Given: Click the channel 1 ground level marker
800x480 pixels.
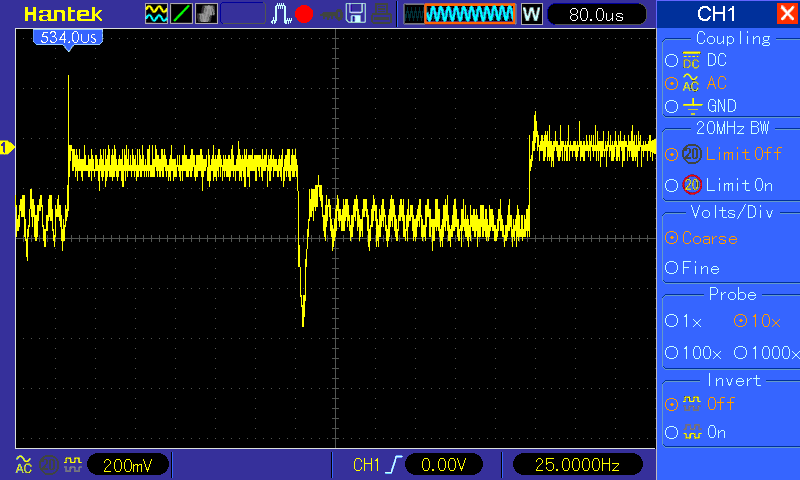Looking at the screenshot, I should (x=7, y=147).
